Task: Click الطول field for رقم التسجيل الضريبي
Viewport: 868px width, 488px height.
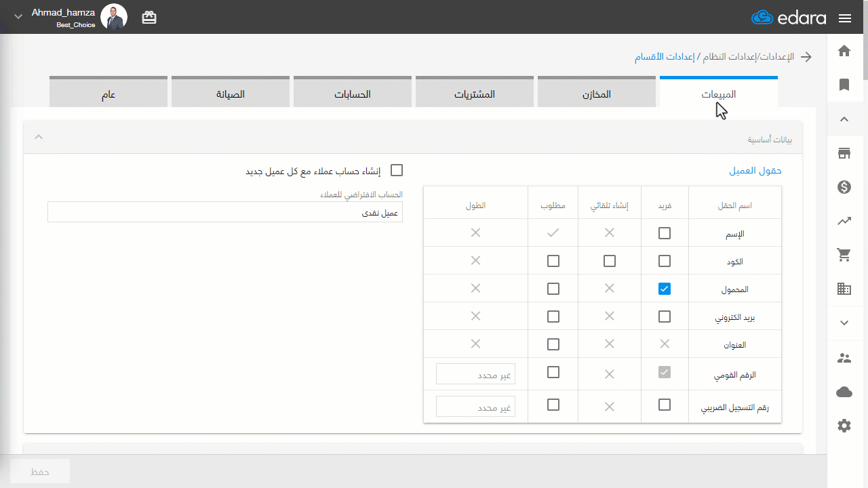Action: pos(475,407)
